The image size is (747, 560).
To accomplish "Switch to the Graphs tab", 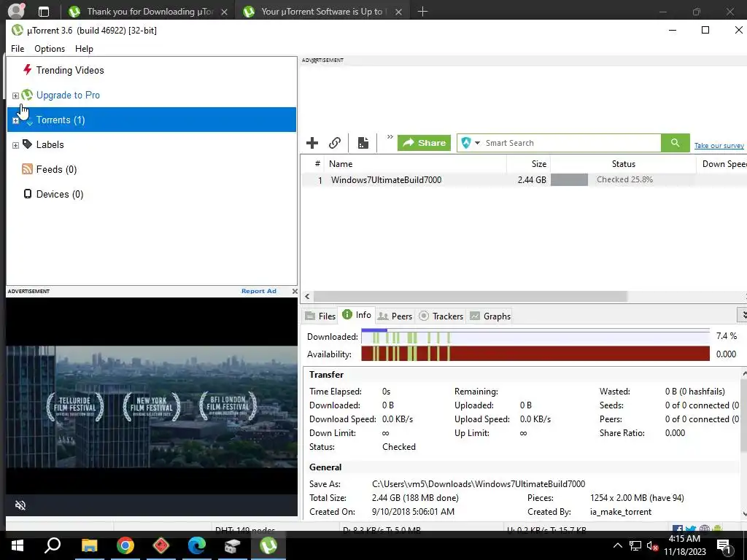I will (x=490, y=316).
